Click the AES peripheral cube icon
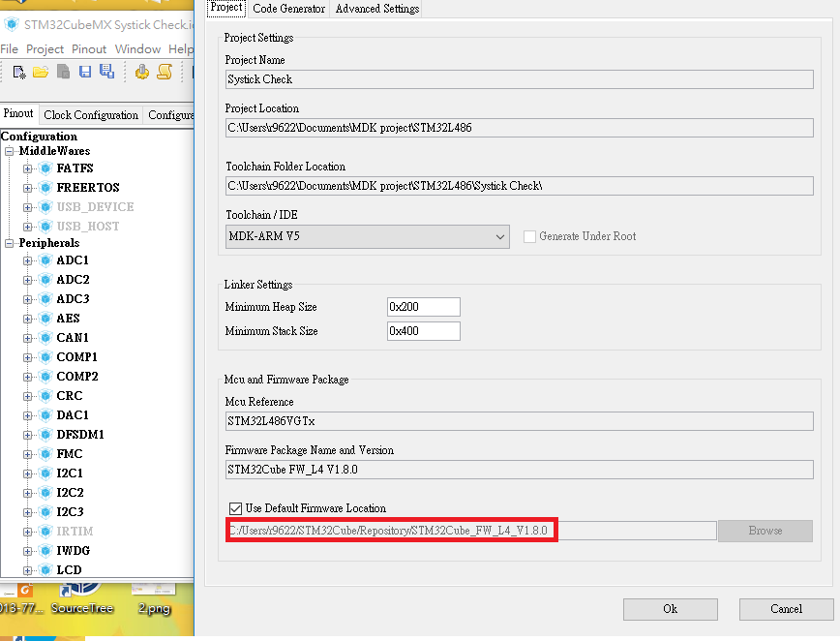The width and height of the screenshot is (840, 641). [46, 319]
